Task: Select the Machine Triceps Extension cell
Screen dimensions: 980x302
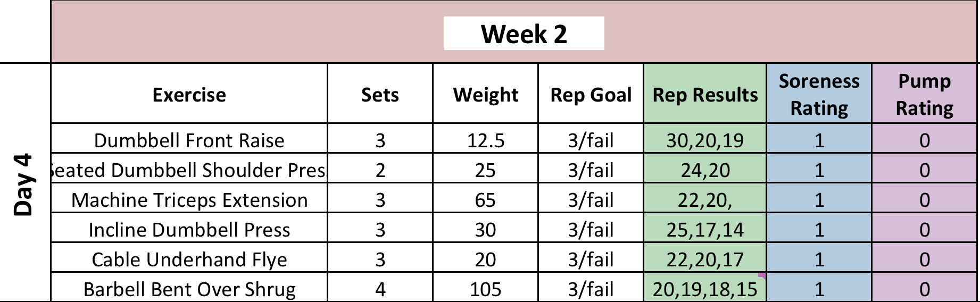Action: pos(189,200)
